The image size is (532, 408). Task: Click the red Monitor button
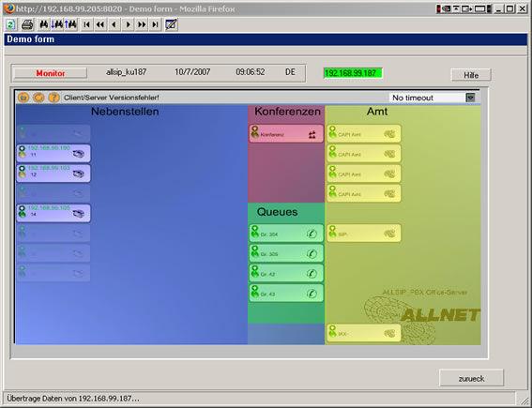tap(51, 73)
